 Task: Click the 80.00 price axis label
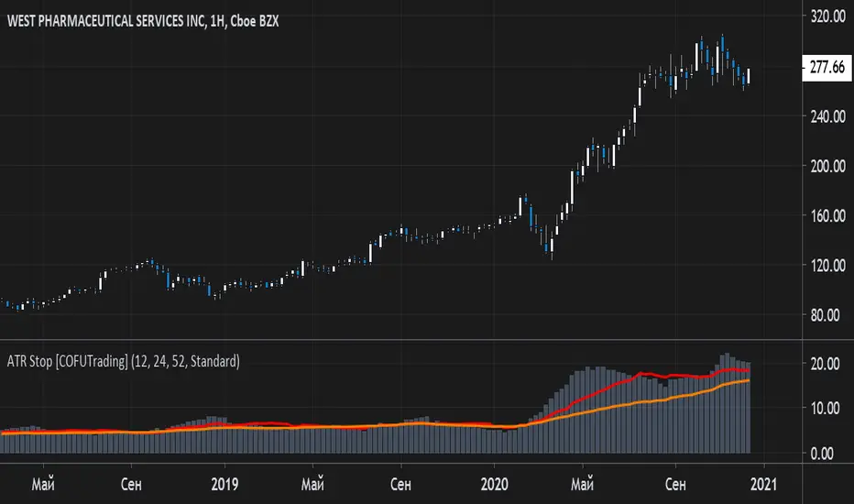pyautogui.click(x=825, y=315)
